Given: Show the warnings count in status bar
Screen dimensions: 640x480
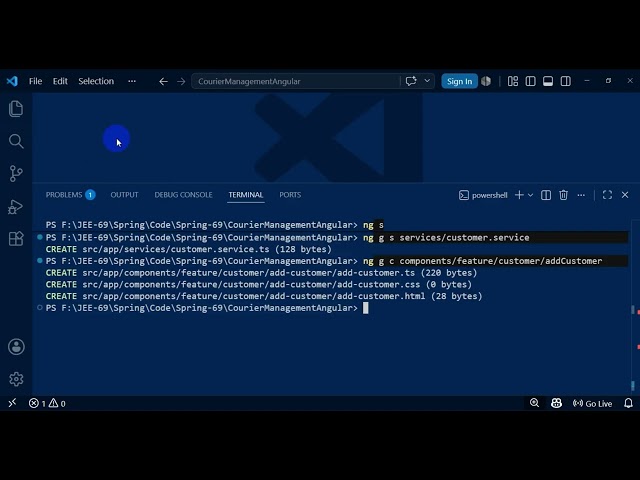Looking at the screenshot, I should tap(57, 403).
